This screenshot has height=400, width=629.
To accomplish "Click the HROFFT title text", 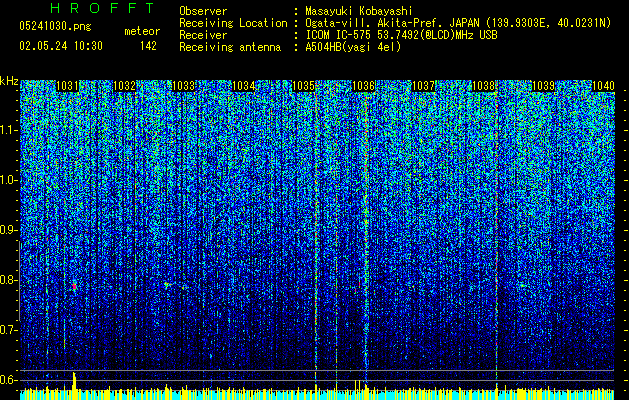I will [x=103, y=8].
